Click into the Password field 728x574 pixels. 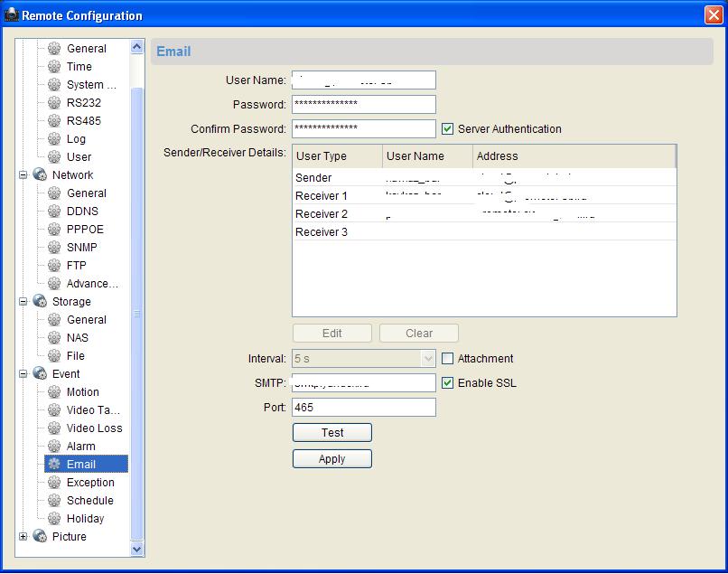pyautogui.click(x=364, y=105)
